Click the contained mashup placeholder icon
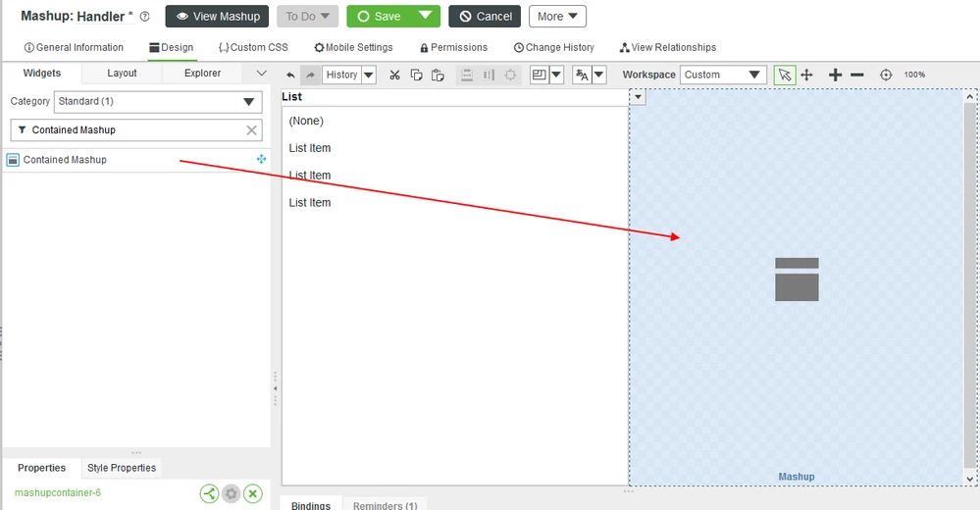The height and width of the screenshot is (510, 980). [797, 280]
